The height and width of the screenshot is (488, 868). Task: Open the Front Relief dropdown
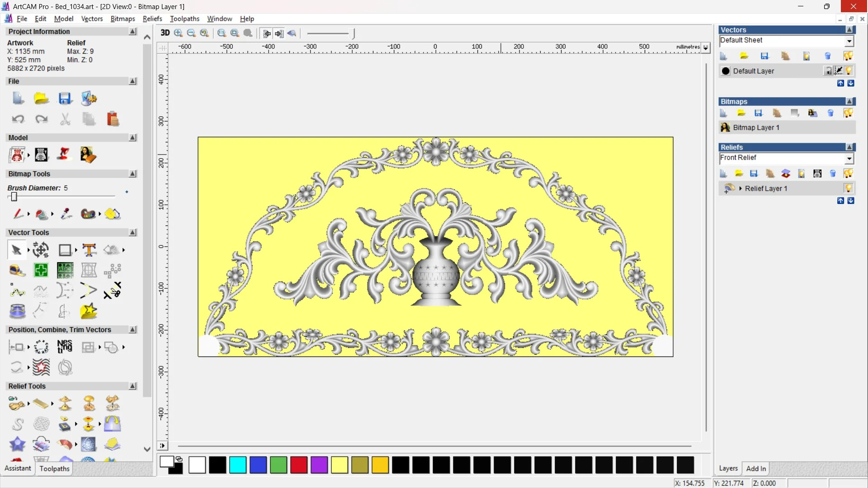(849, 158)
